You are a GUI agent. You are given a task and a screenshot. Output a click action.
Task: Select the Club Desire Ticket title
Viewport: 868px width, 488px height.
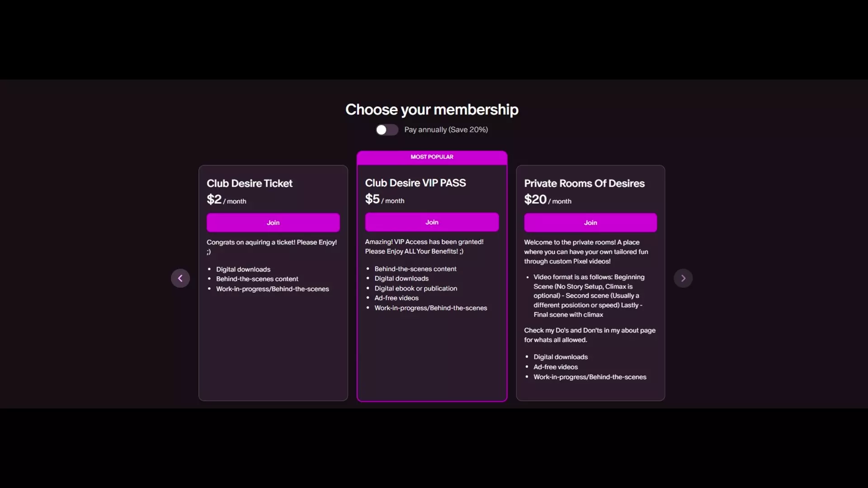point(250,183)
